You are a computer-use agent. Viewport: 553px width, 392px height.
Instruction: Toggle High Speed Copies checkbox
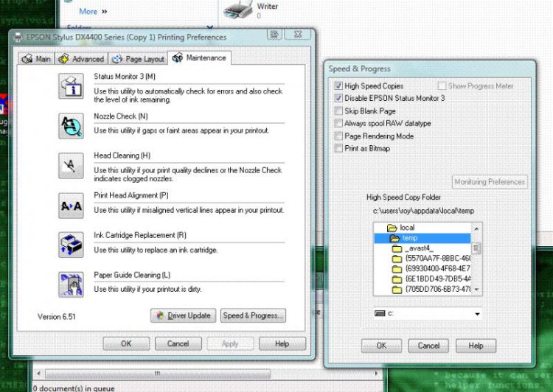tap(338, 85)
